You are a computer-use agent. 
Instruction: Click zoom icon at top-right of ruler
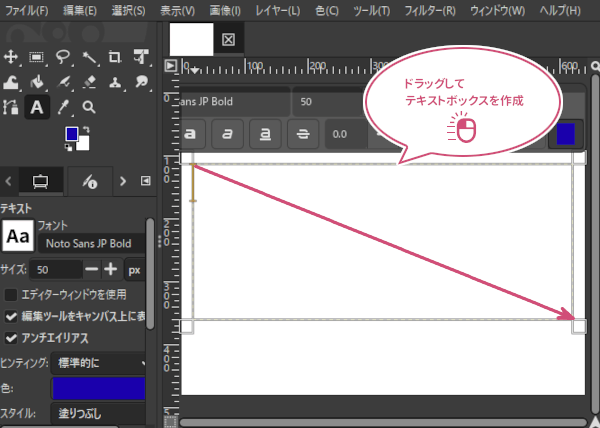point(595,66)
